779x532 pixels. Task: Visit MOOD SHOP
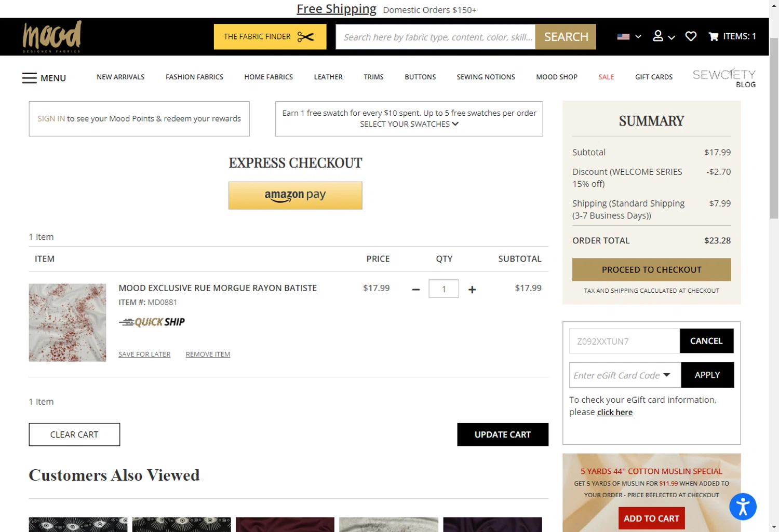pos(557,77)
